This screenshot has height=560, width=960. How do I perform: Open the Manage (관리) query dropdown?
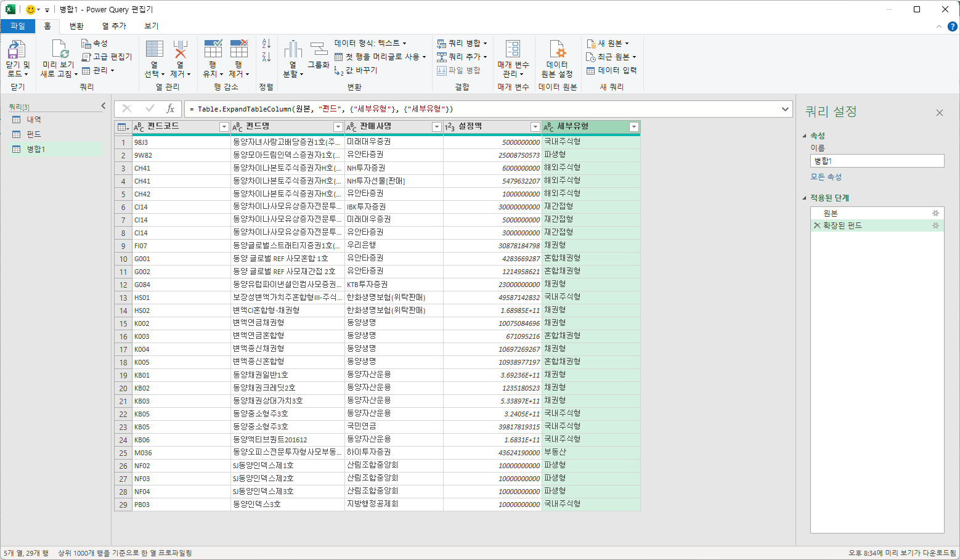coord(98,70)
